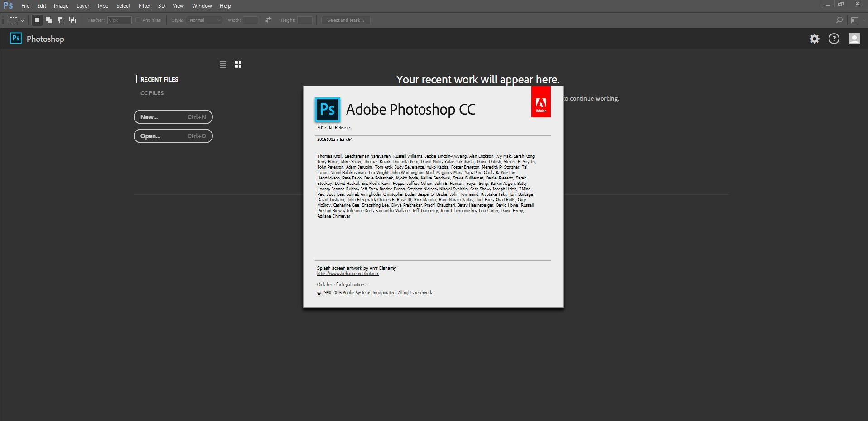Screen dimensions: 868x421
Task: Open the rectangular marquee tool preset picker
Action: click(17, 20)
